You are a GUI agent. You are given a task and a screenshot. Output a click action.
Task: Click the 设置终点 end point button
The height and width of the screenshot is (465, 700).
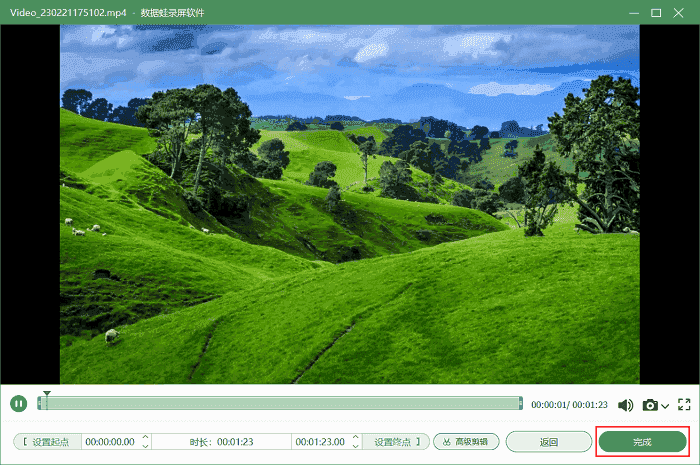[x=396, y=442]
